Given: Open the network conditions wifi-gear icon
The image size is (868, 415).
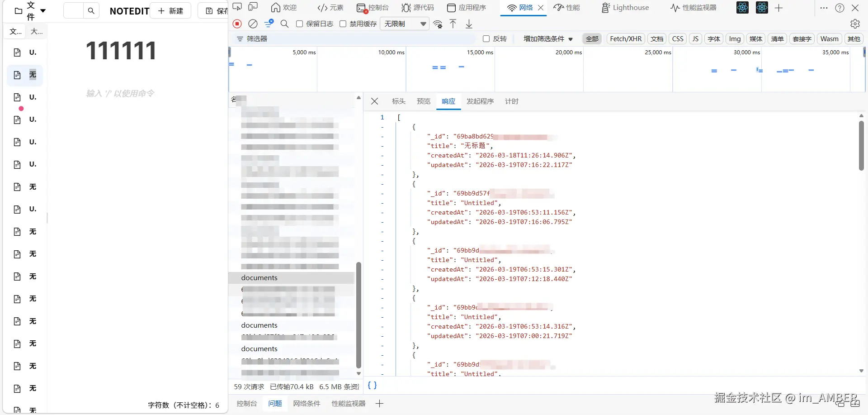Looking at the screenshot, I should [x=438, y=24].
